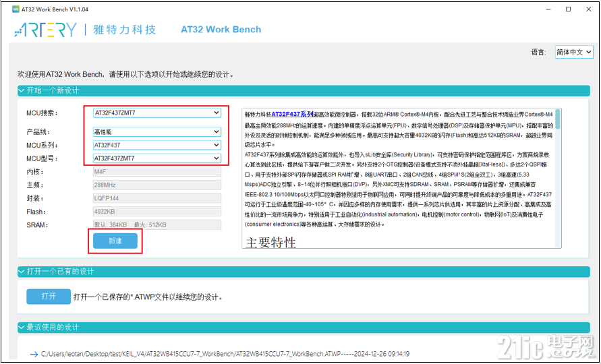The width and height of the screenshot is (601, 364).
Task: Open the MCU型号 dropdown
Action: pos(156,158)
